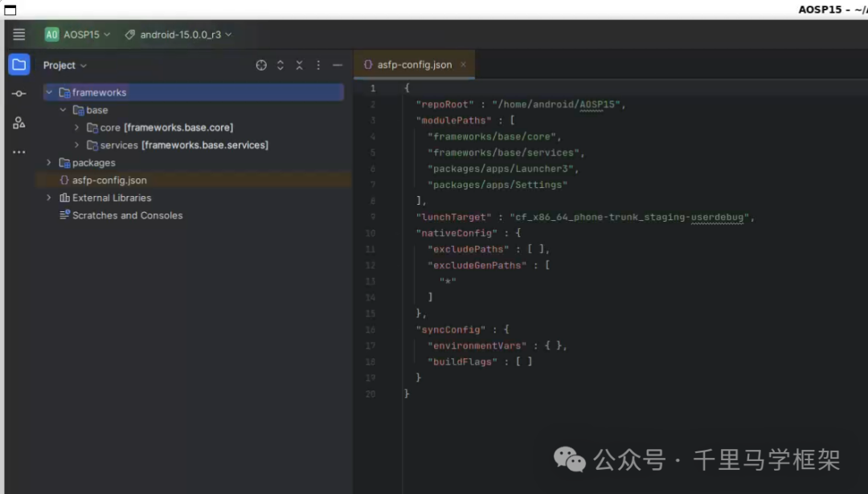Open the Project tool window folder icon
The width and height of the screenshot is (868, 494).
(18, 65)
